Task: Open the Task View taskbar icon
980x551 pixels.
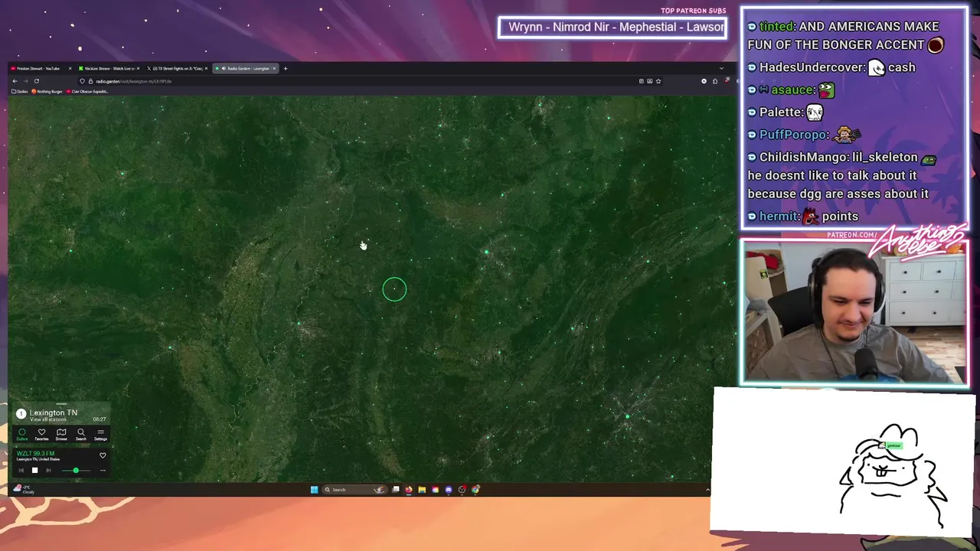Action: coord(396,490)
